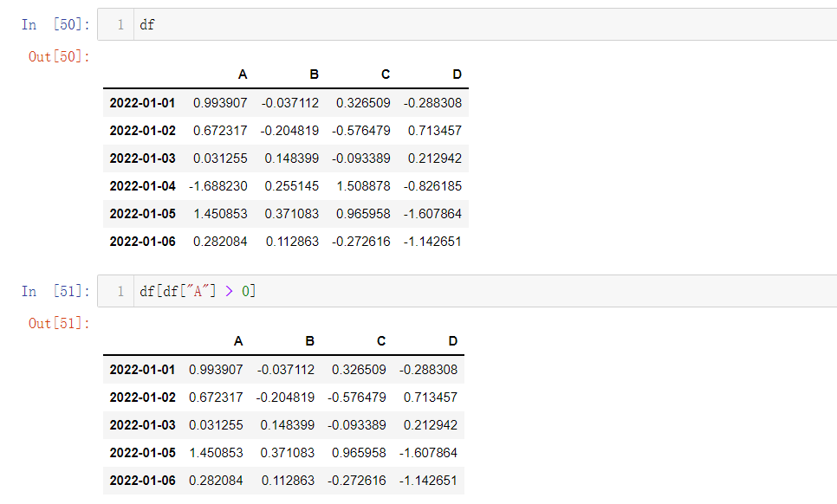This screenshot has height=504, width=837.
Task: Click value 0.965958 in second table
Action: (x=360, y=453)
